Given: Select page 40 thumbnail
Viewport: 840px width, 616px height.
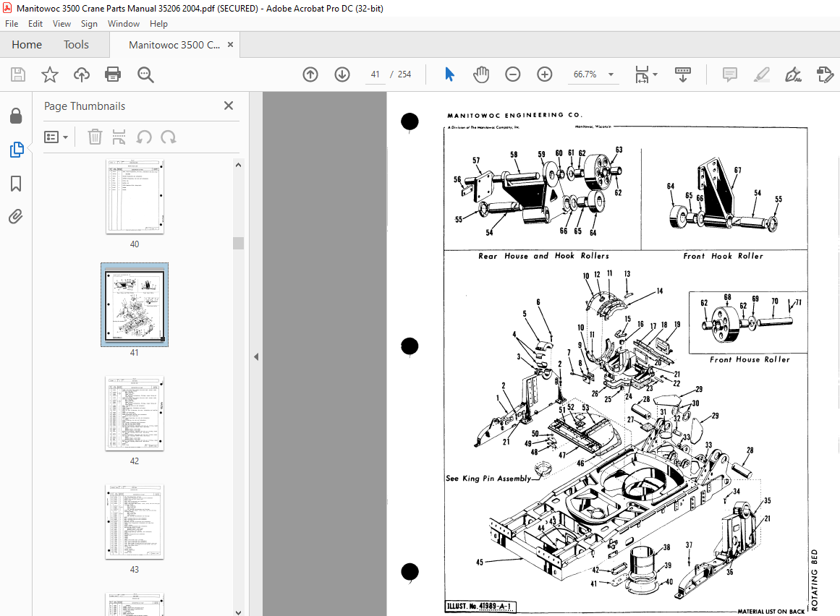Looking at the screenshot, I should pyautogui.click(x=135, y=197).
